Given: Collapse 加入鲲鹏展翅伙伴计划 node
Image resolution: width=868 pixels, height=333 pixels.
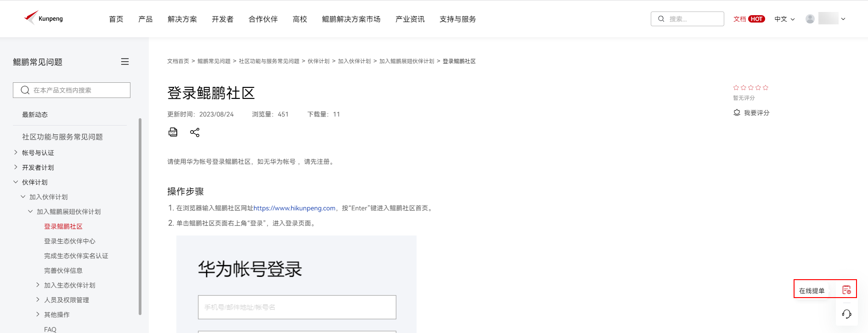Looking at the screenshot, I should 30,211.
